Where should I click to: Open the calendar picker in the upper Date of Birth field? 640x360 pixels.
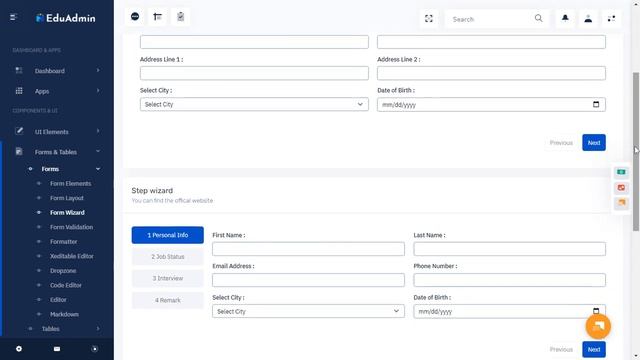click(596, 104)
